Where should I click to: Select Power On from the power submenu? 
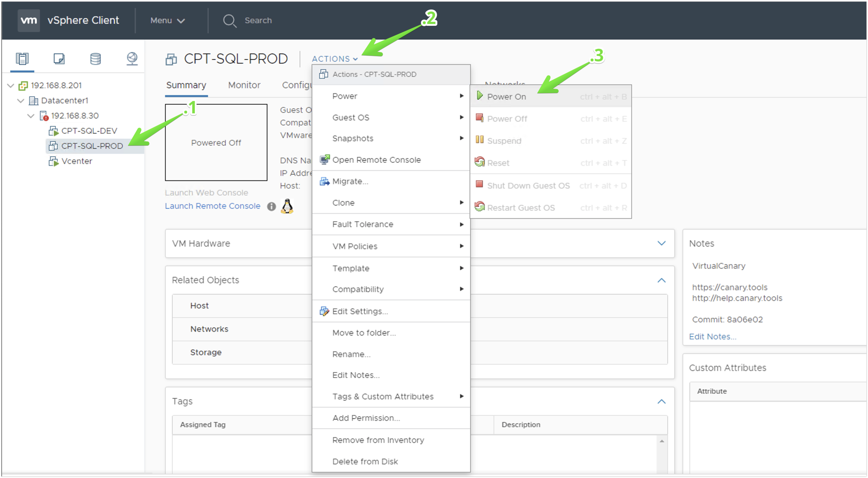point(551,97)
